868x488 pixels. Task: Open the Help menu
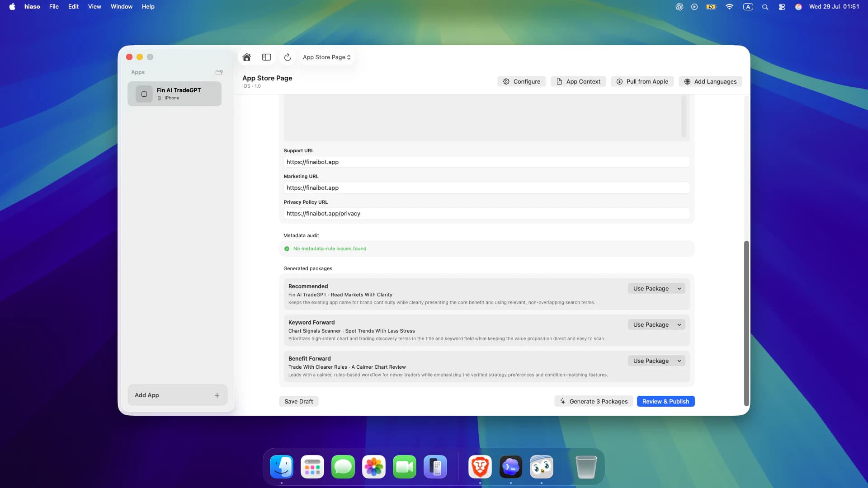point(148,6)
